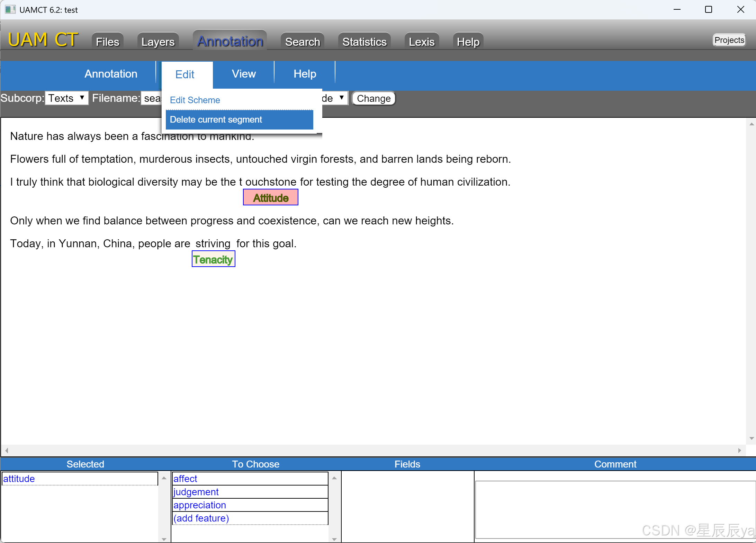Click the (add feature) link

tap(201, 518)
